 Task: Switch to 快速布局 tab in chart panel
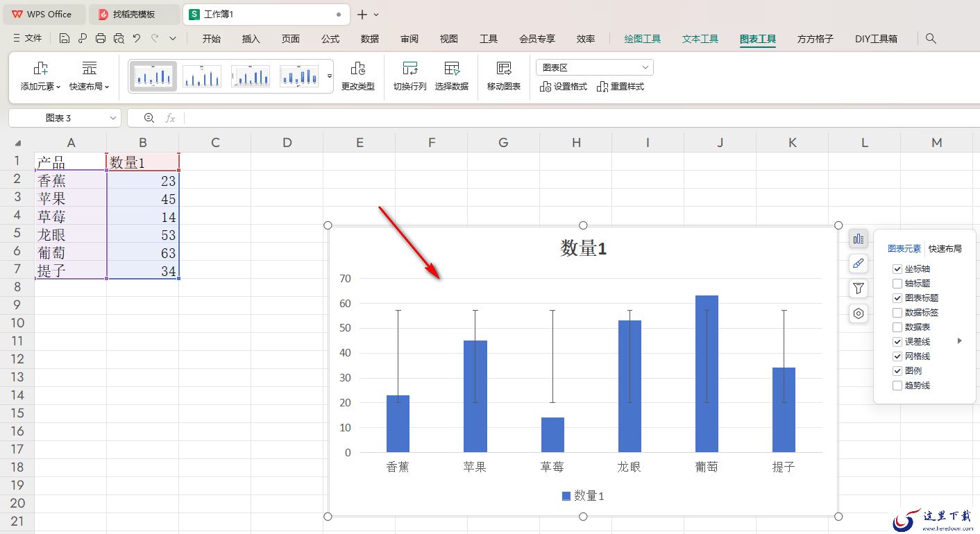coord(945,249)
